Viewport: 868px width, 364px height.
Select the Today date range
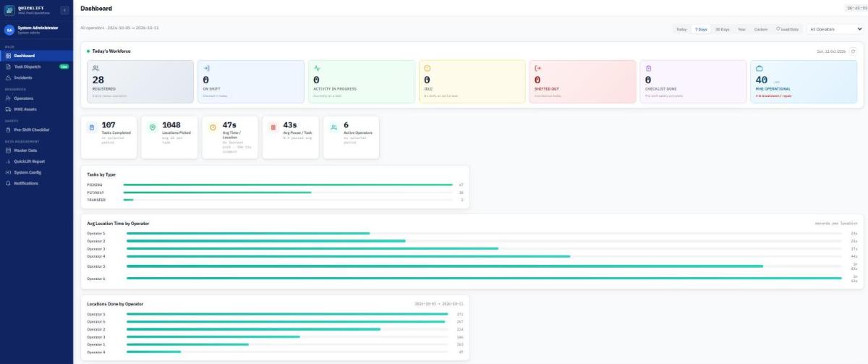[x=681, y=29]
